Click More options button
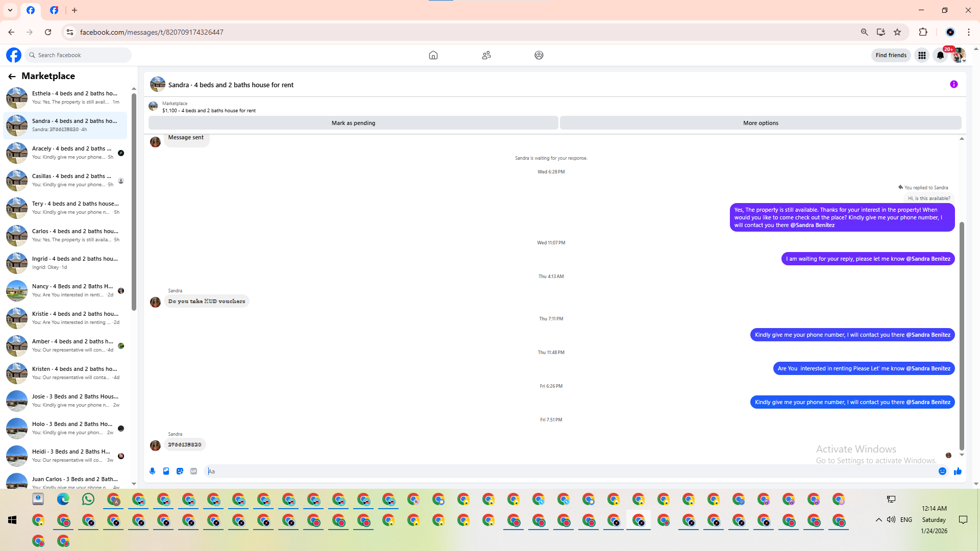Image resolution: width=980 pixels, height=551 pixels. click(760, 123)
